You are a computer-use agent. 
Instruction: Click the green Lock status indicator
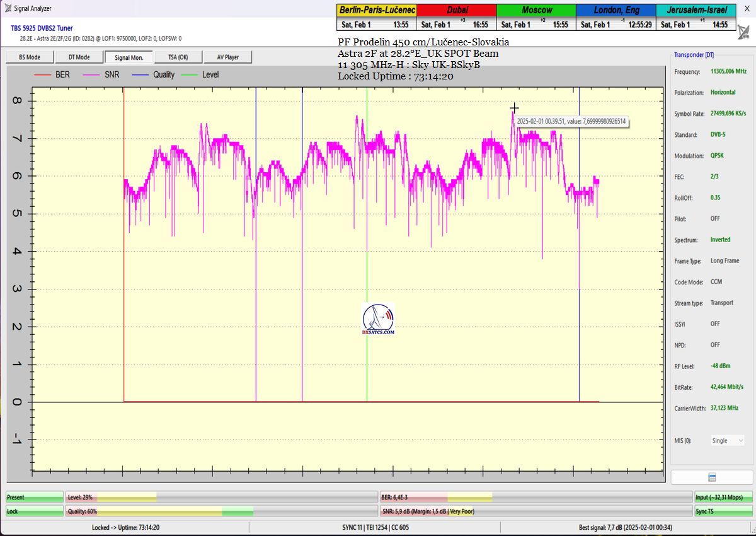tap(35, 511)
